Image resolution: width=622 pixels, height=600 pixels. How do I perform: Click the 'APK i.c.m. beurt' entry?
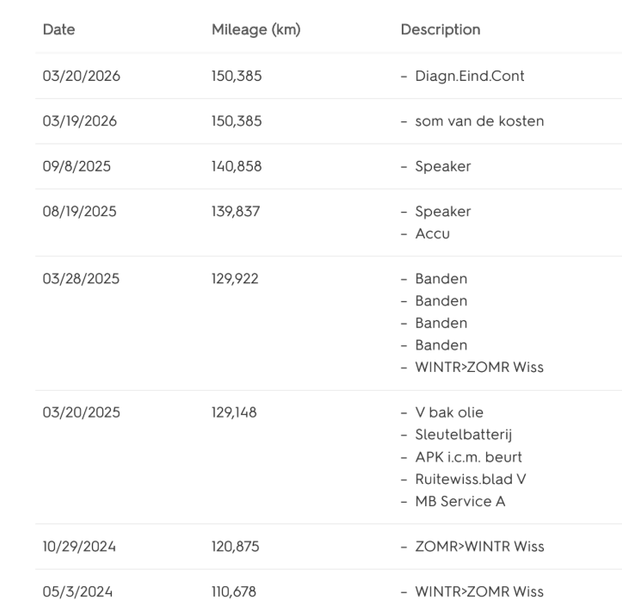(x=468, y=456)
